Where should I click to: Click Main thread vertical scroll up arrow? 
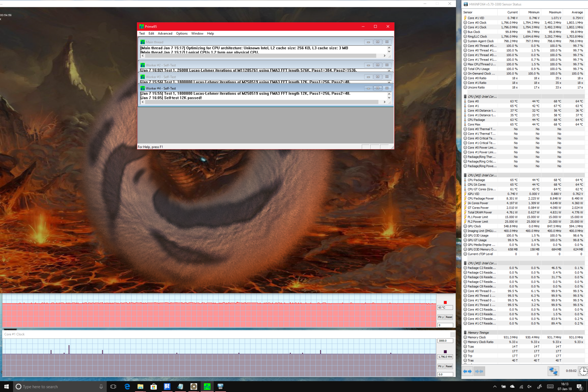coord(389,48)
